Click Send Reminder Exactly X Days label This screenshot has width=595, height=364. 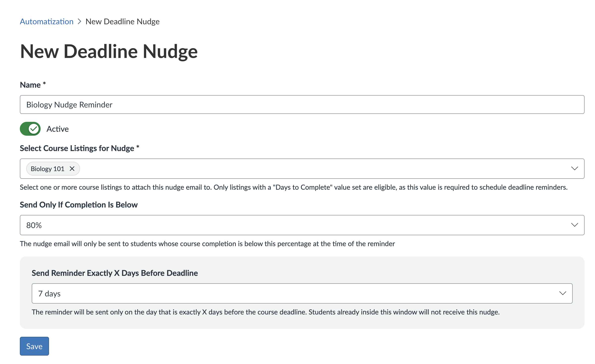115,273
